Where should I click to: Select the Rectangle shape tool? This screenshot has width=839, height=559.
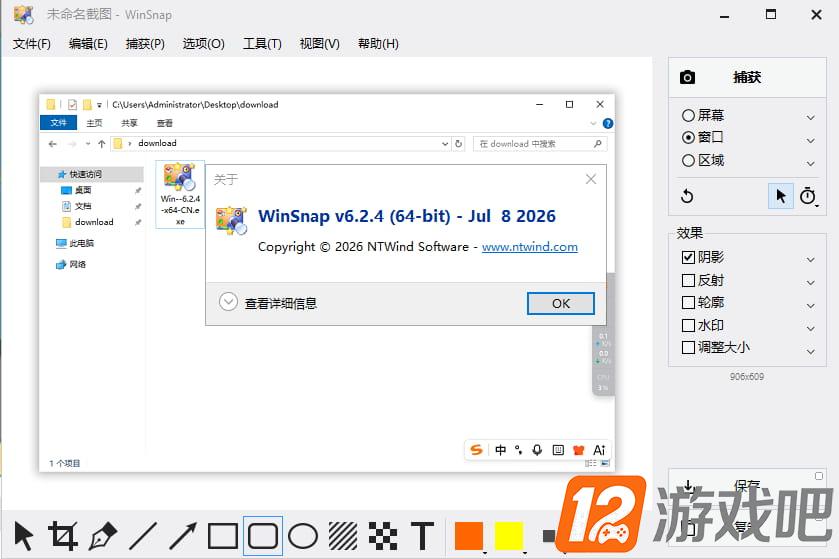(x=223, y=535)
